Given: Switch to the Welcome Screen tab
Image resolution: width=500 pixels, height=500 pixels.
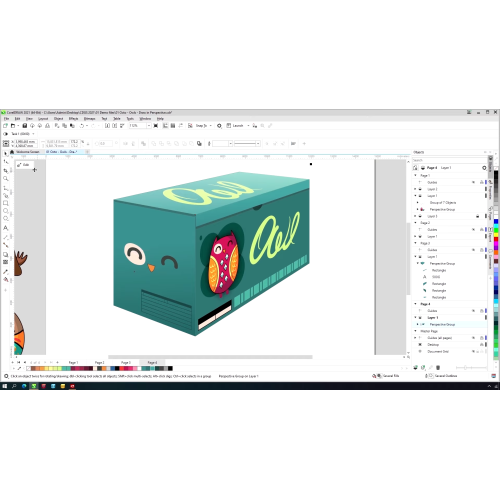Looking at the screenshot, I should [x=27, y=152].
